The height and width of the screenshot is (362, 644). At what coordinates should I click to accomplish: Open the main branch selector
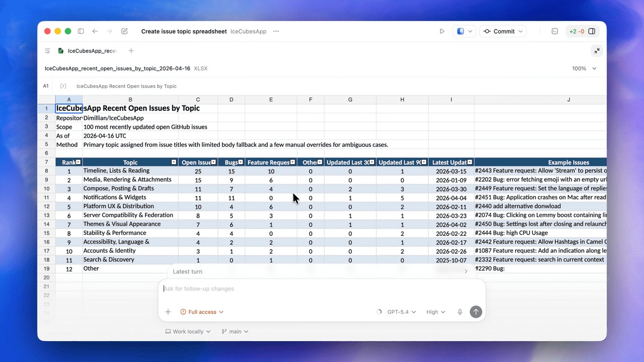235,331
